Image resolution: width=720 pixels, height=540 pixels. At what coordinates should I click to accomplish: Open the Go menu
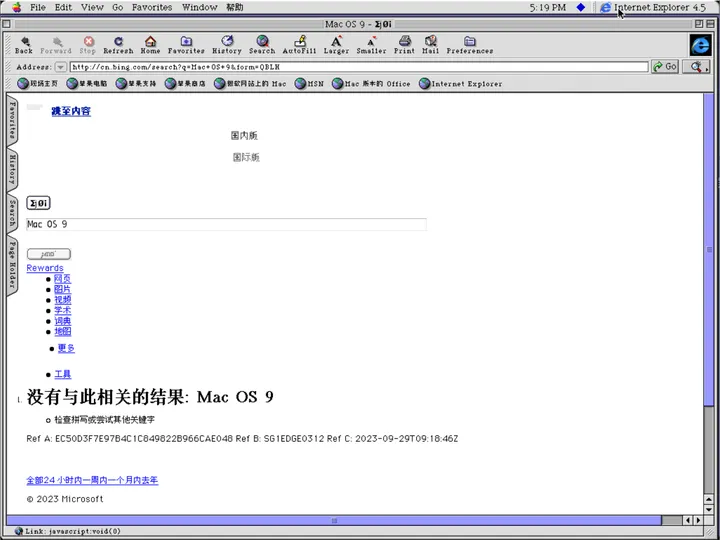pos(118,7)
